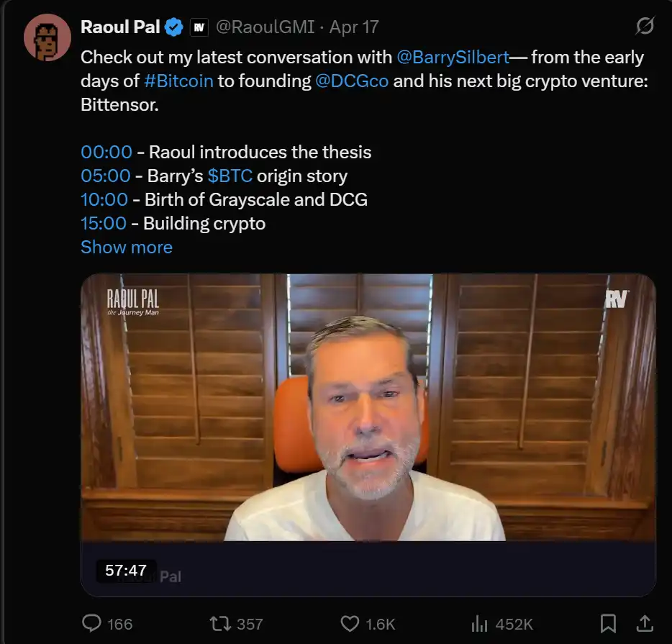The height and width of the screenshot is (644, 672).
Task: Expand the post with Show more
Action: pos(127,247)
